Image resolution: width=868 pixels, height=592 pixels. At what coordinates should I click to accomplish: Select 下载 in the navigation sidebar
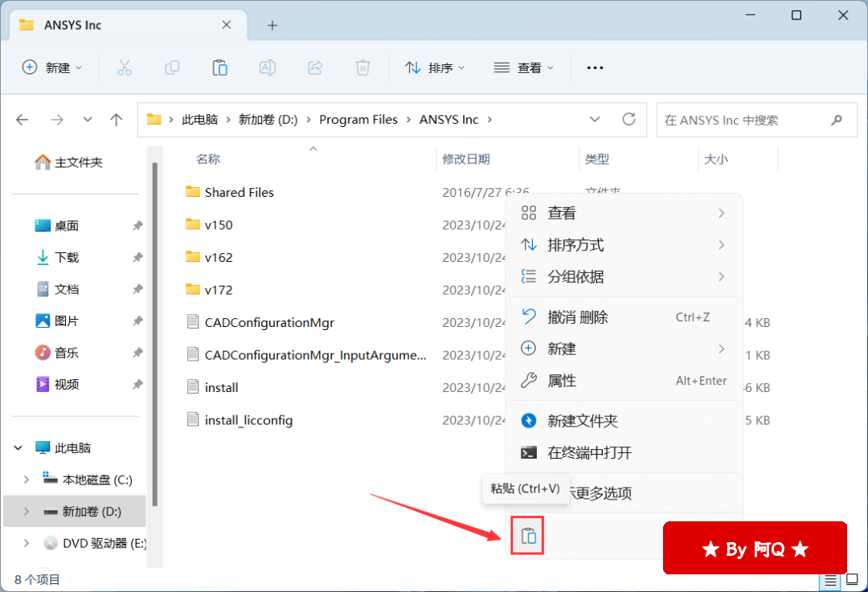pyautogui.click(x=67, y=258)
